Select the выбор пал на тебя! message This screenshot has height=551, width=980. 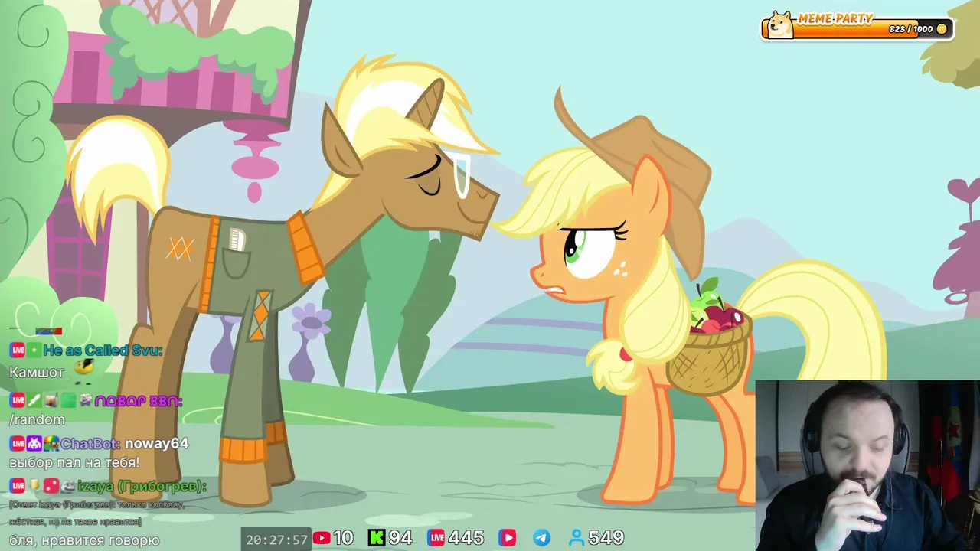tap(74, 463)
